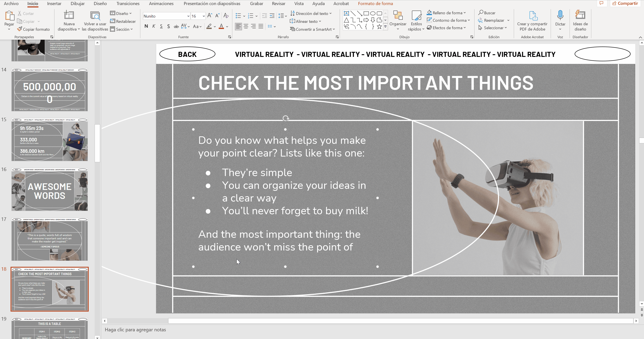Open Organizar arrange button
This screenshot has width=644, height=339.
(x=398, y=20)
